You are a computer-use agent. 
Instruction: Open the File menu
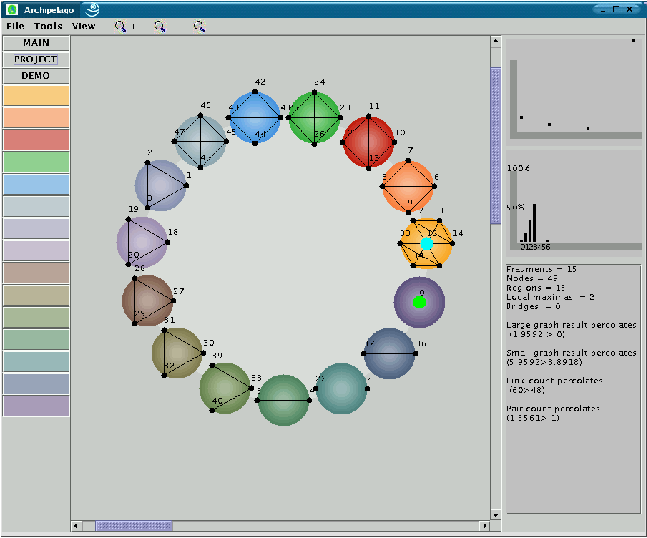(15, 26)
